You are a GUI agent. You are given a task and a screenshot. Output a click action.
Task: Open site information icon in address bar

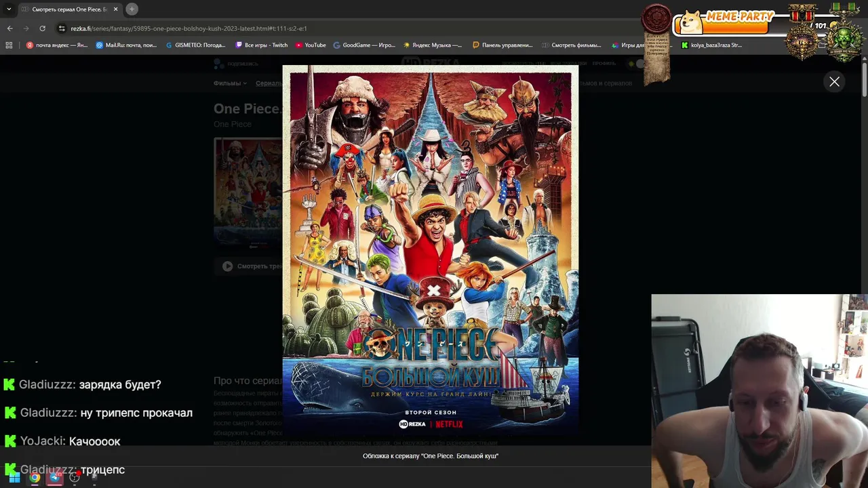[x=62, y=28]
